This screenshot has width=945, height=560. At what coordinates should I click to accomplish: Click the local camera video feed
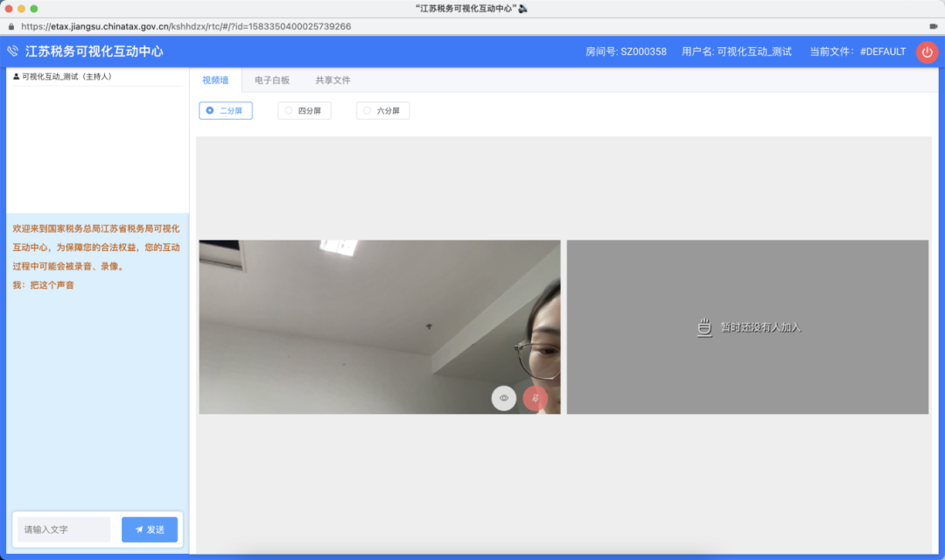pos(380,326)
